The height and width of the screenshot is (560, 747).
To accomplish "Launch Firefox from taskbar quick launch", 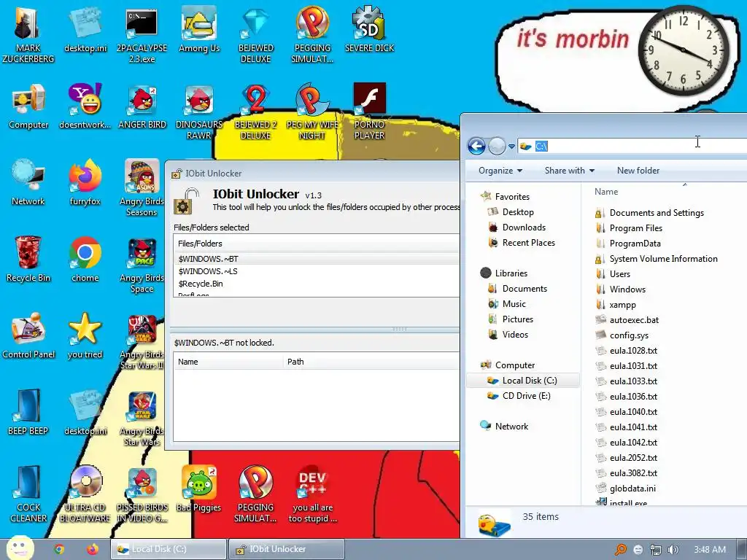I will click(x=93, y=549).
